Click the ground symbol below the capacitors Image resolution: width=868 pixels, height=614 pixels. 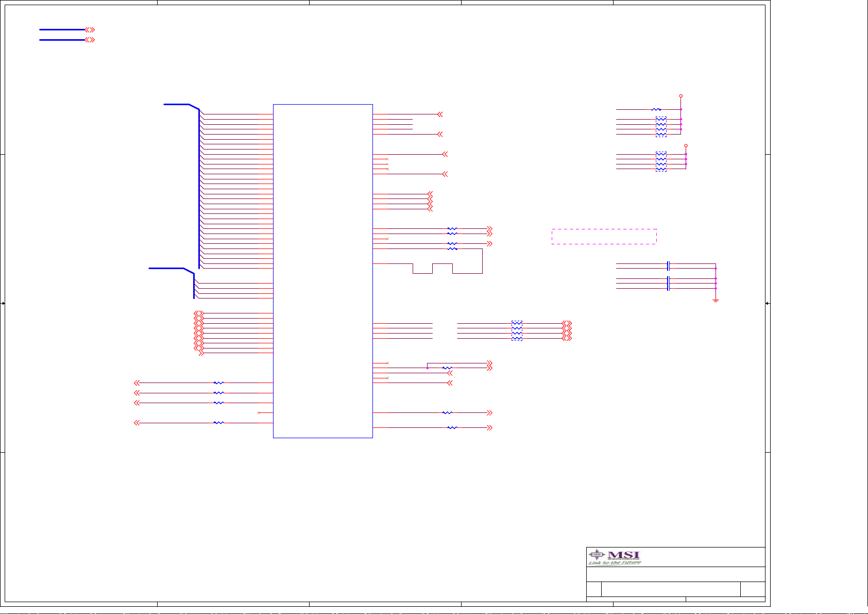coord(716,300)
